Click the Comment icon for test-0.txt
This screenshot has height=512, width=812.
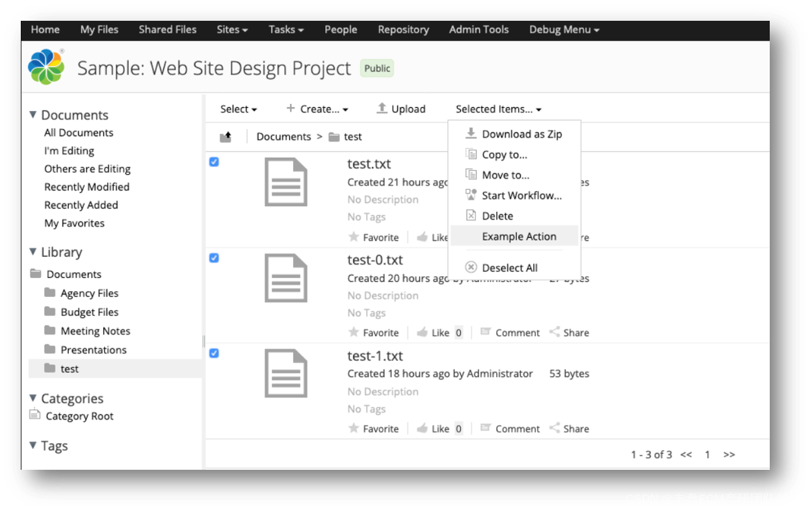coord(485,332)
